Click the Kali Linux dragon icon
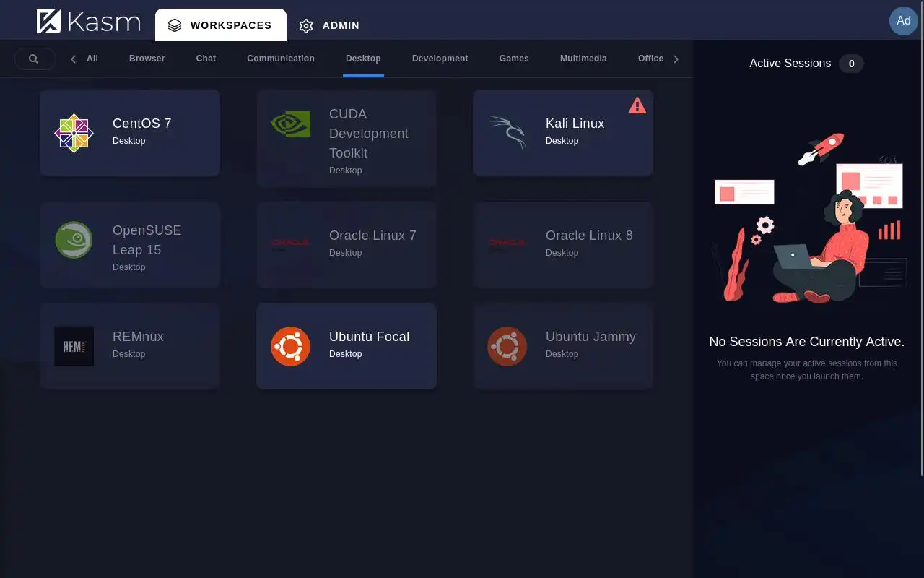 point(507,132)
